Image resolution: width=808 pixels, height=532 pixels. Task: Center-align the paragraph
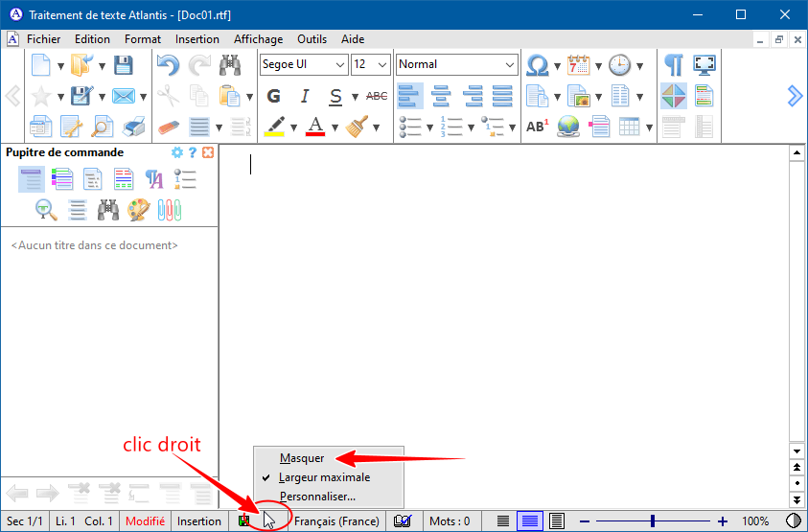coord(441,96)
